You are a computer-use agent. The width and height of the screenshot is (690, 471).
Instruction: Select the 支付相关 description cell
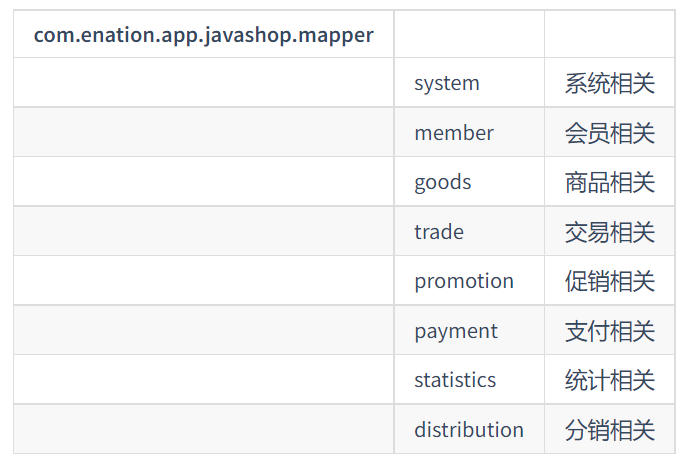pos(609,330)
